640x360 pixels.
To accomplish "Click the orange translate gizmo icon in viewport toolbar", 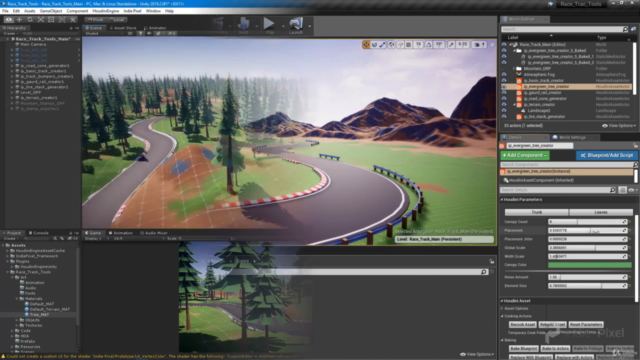I will point(366,44).
